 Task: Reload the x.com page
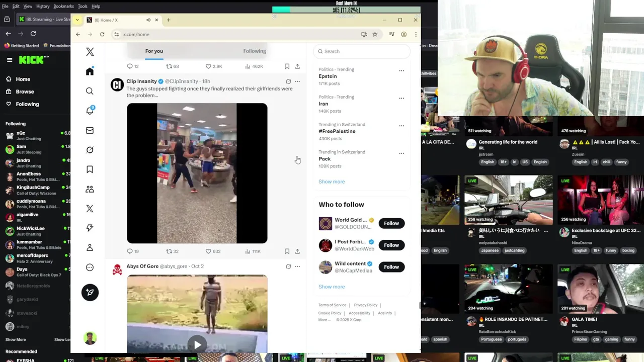(x=102, y=34)
